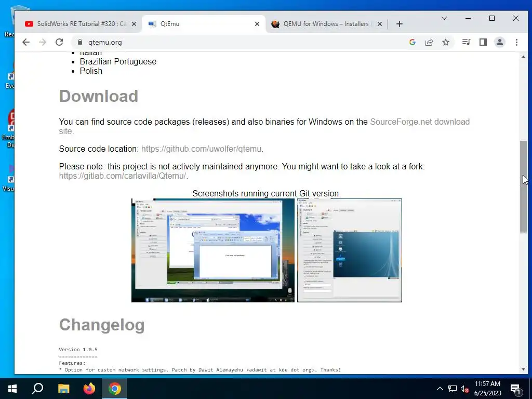Expand tab search dropdown chevron
This screenshot has height=399, width=532.
pos(444,18)
